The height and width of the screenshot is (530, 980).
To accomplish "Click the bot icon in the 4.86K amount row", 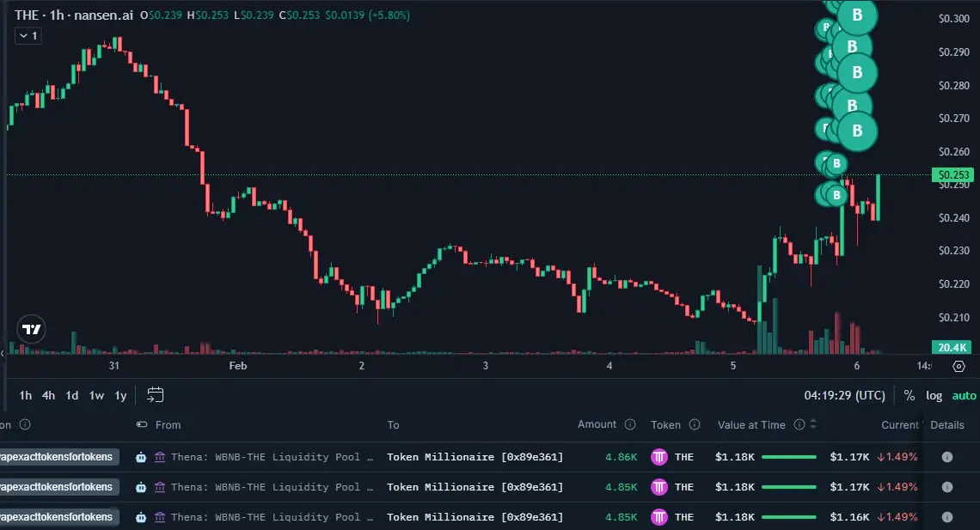I will tap(141, 457).
